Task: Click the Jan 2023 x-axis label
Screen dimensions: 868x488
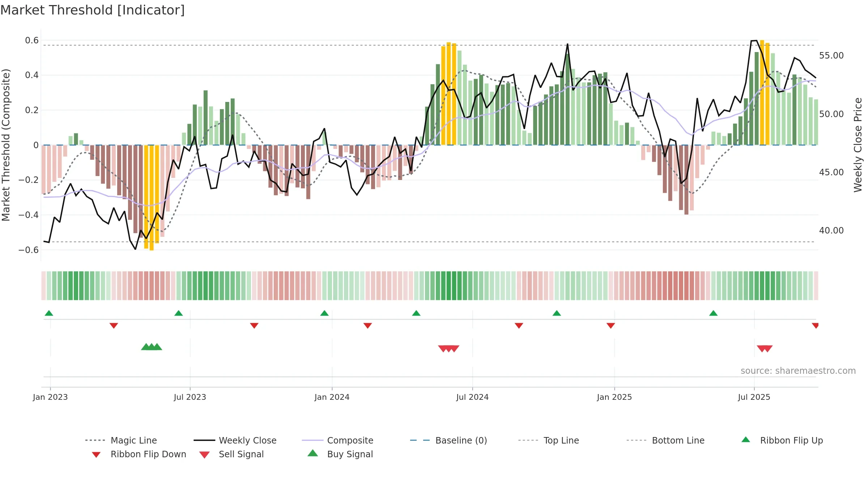Action: [50, 397]
